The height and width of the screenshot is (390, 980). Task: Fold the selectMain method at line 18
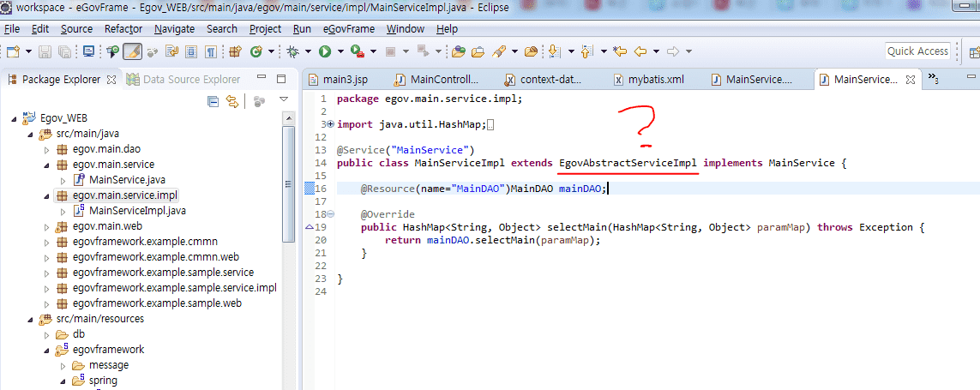pos(331,214)
